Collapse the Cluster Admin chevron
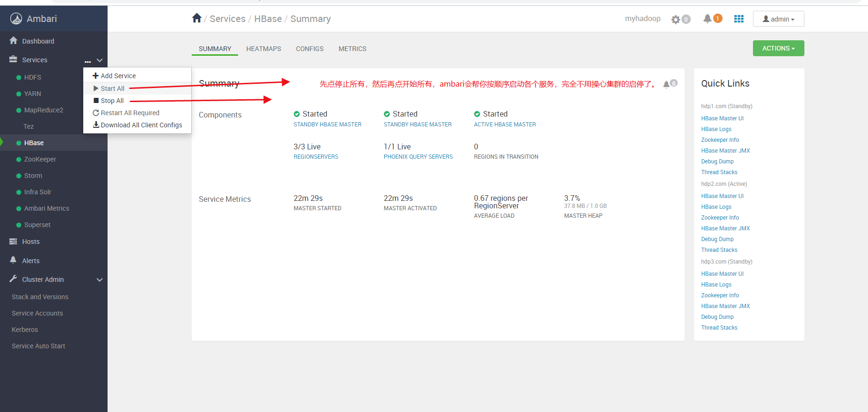868x412 pixels. pyautogui.click(x=100, y=280)
